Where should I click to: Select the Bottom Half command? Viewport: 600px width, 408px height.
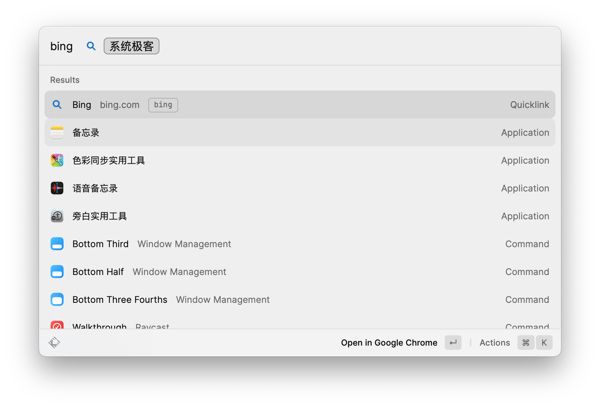(x=300, y=272)
